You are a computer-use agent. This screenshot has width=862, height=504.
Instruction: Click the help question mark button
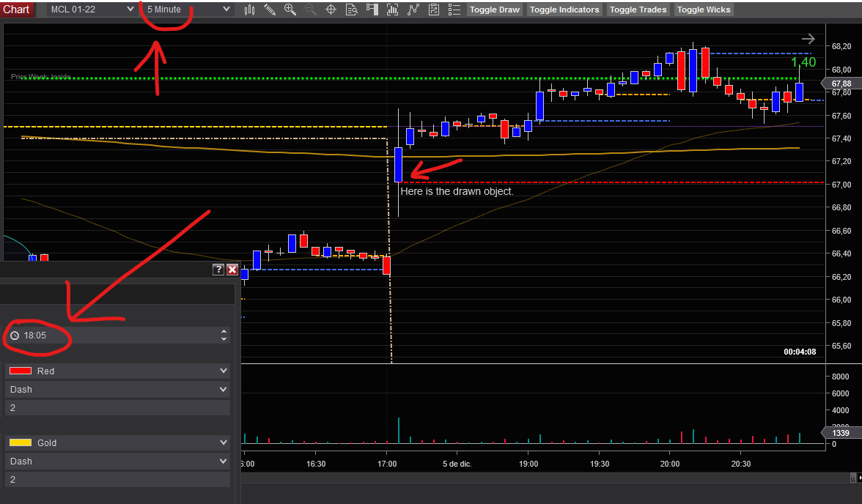click(x=218, y=270)
